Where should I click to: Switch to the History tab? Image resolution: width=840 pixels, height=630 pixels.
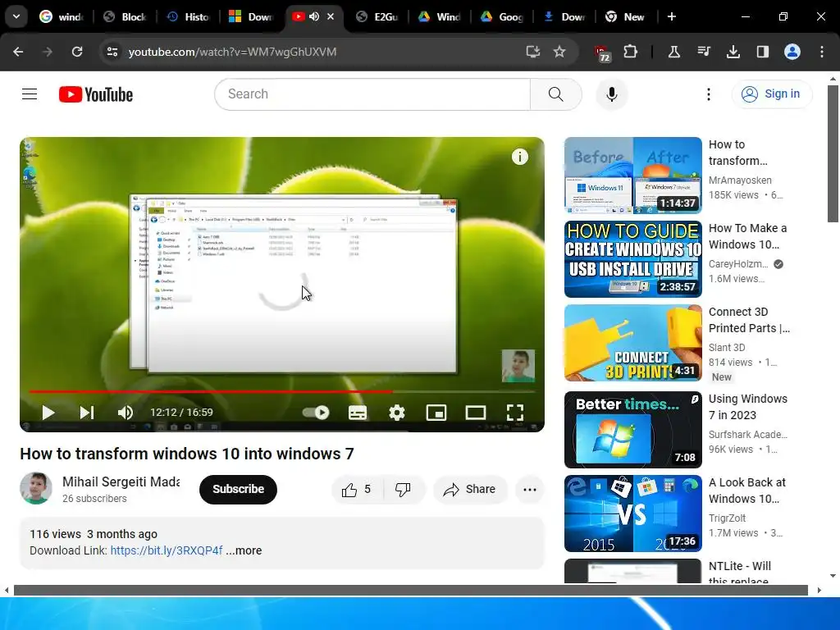coord(188,16)
